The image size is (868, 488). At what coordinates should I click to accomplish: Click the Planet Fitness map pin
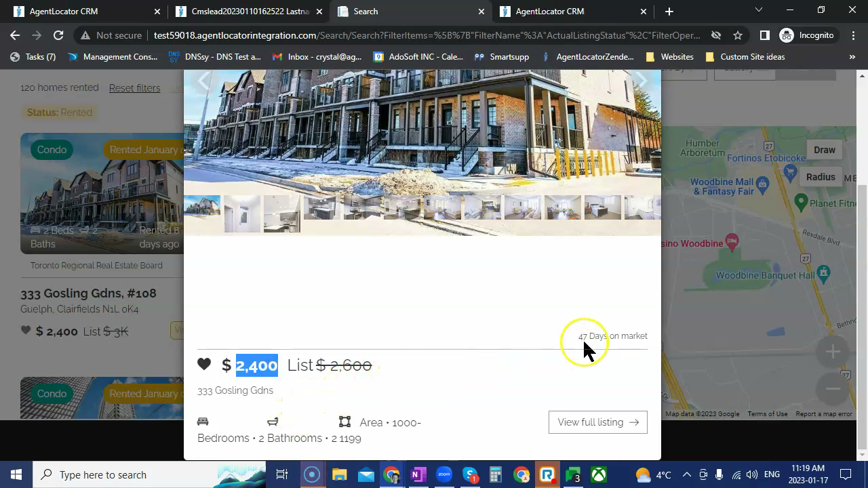tap(801, 201)
